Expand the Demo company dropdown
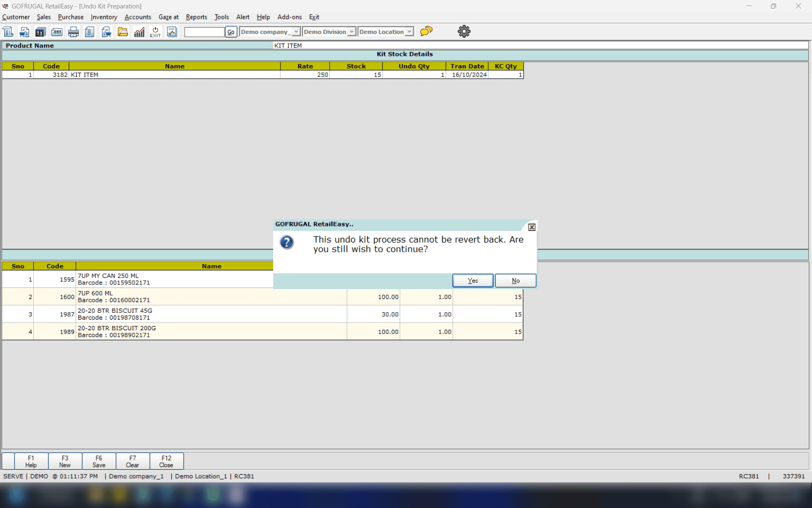 [296, 32]
